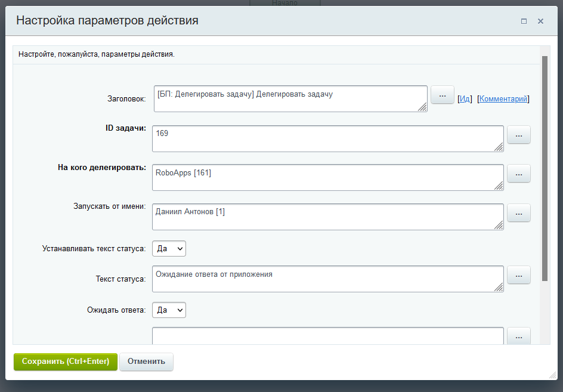Open the Ид link
Image resolution: width=563 pixels, height=392 pixels.
465,99
